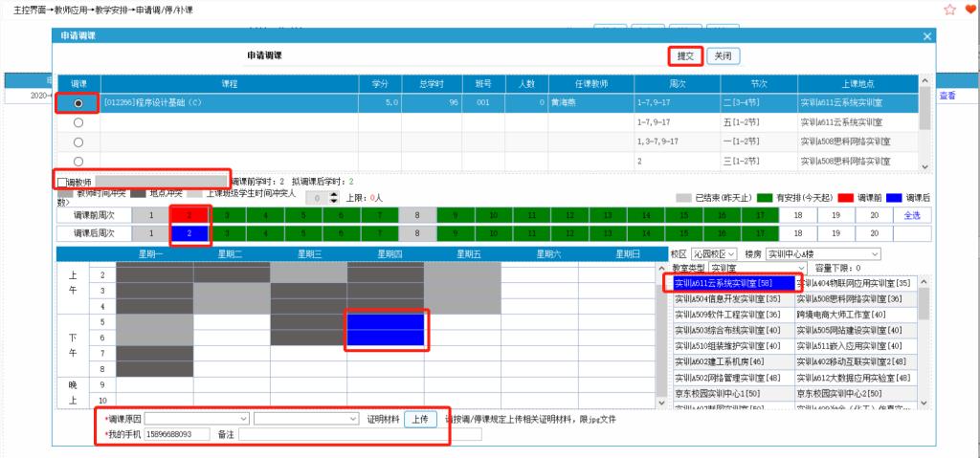The height and width of the screenshot is (458, 980).
Task: Select the 程序设计基础 (C) course radio button
Action: tap(78, 102)
